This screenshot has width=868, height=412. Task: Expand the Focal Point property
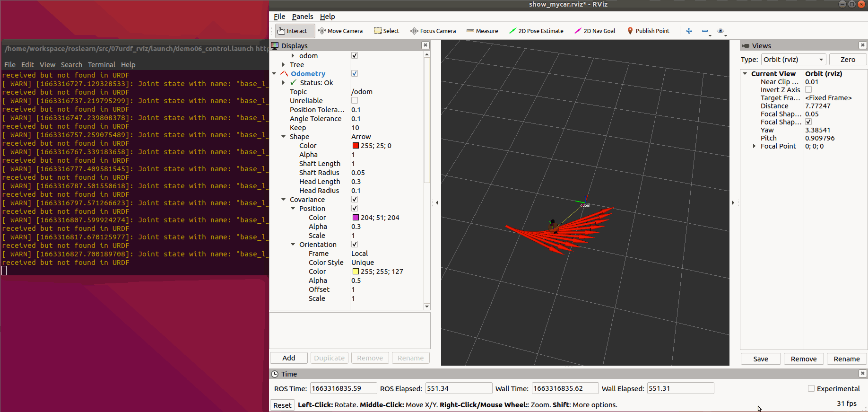(x=755, y=146)
